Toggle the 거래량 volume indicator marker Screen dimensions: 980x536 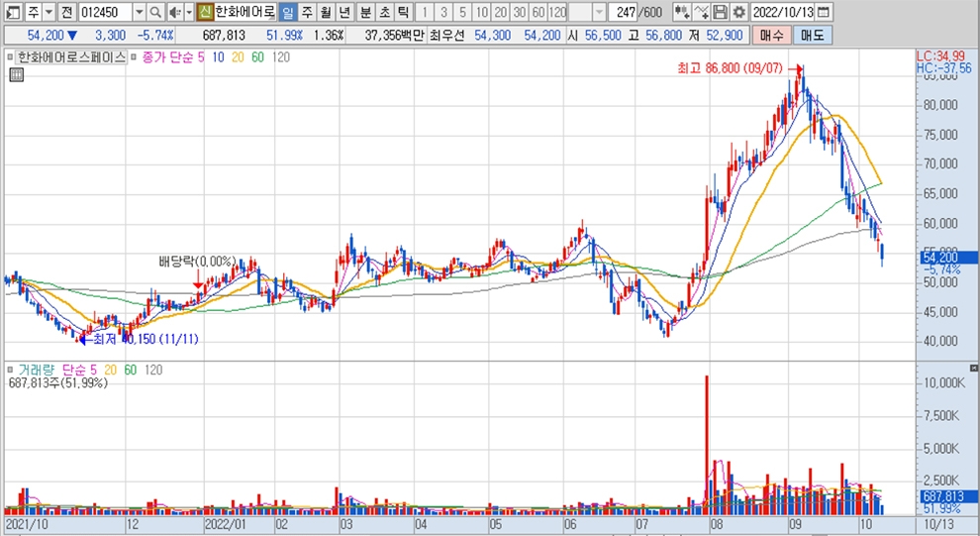(x=12, y=370)
